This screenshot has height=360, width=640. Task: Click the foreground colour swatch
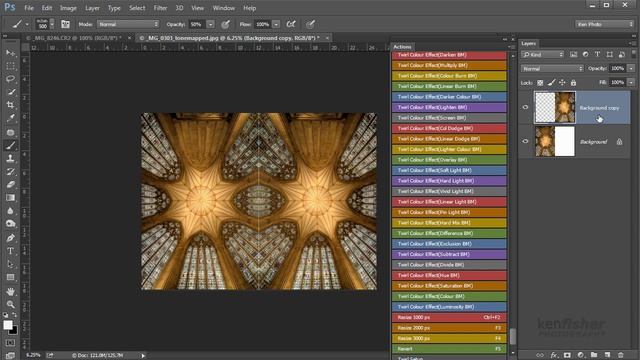coord(7,324)
